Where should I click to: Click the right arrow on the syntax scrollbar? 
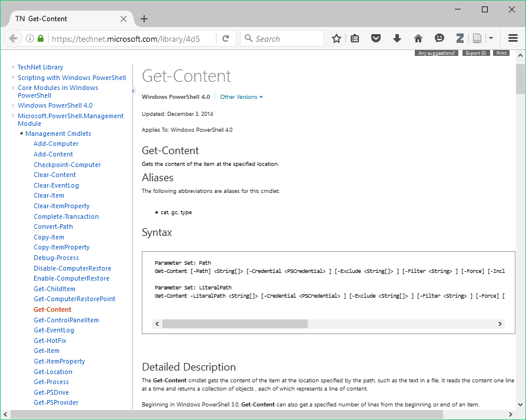[x=500, y=324]
